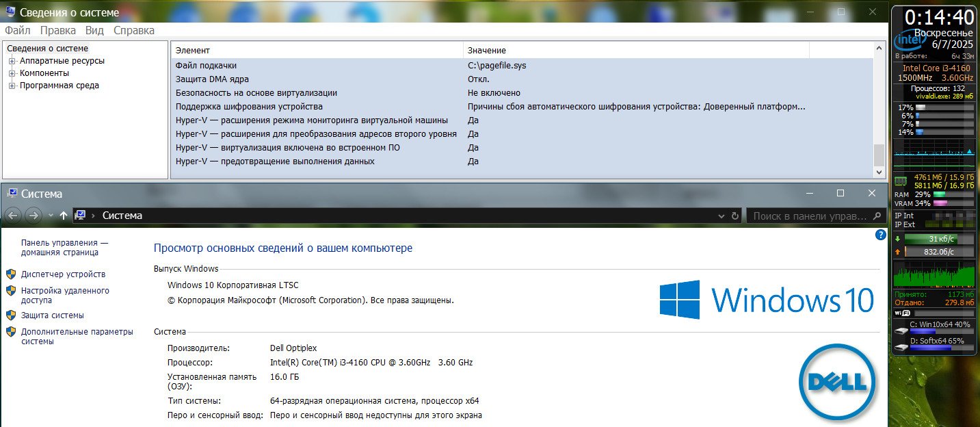Select the Защита DMA ядра row
Screen dimensions: 980x427
(x=522, y=79)
